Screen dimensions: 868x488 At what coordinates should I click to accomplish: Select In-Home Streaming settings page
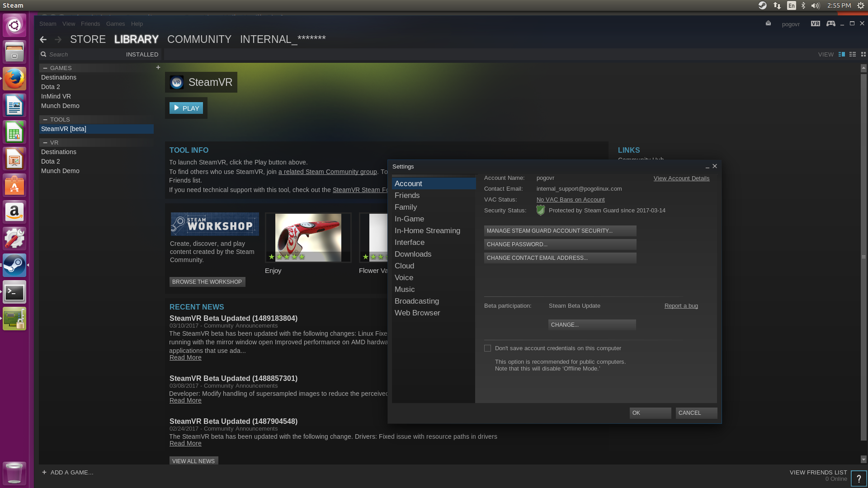[434, 231]
